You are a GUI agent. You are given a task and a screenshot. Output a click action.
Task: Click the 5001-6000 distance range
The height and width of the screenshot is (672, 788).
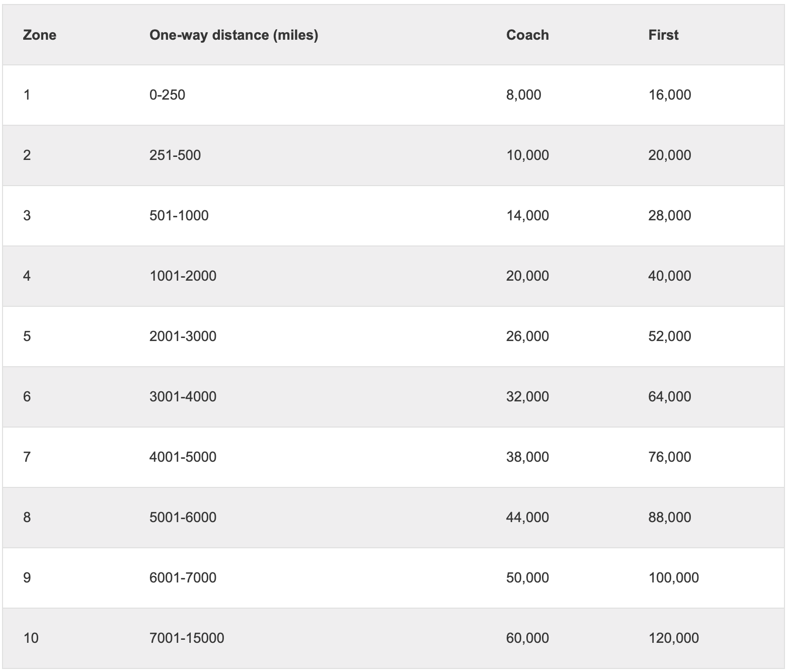pyautogui.click(x=183, y=518)
